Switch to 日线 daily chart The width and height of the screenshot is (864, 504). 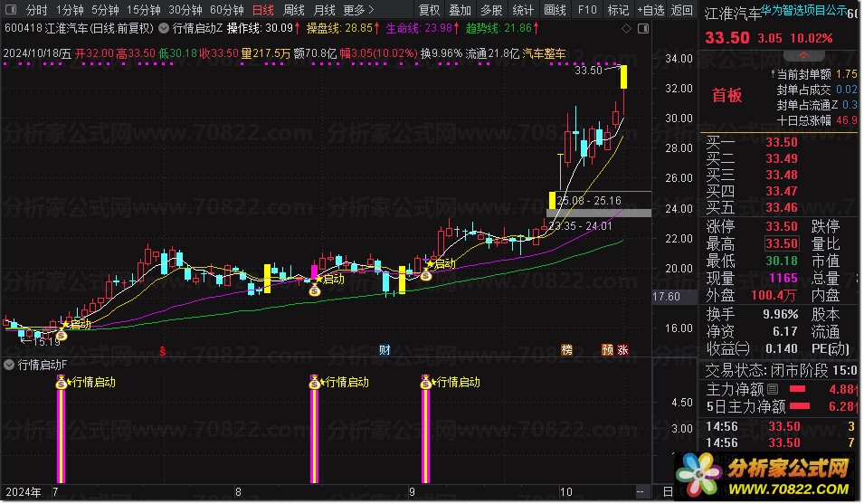pos(263,10)
